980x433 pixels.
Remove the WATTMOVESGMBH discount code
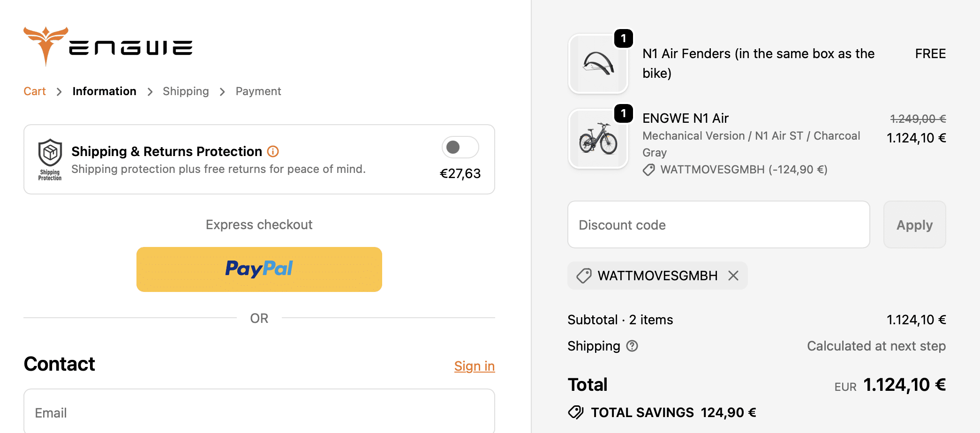733,276
